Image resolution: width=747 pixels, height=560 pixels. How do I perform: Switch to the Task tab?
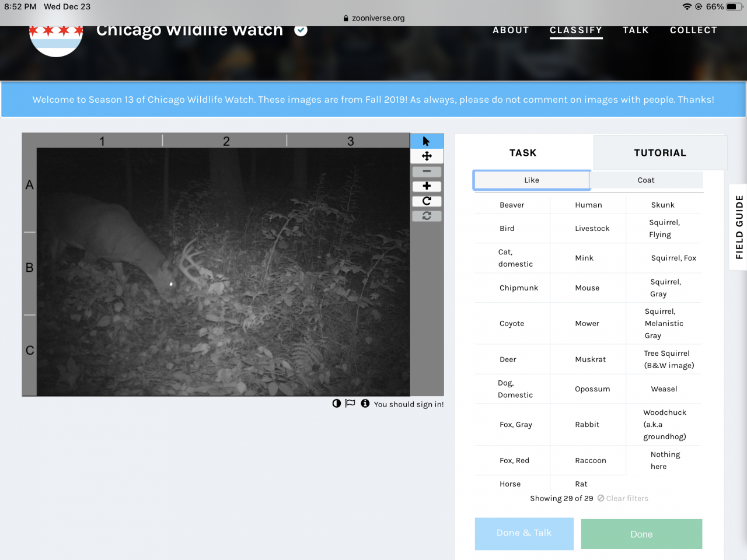click(x=523, y=153)
